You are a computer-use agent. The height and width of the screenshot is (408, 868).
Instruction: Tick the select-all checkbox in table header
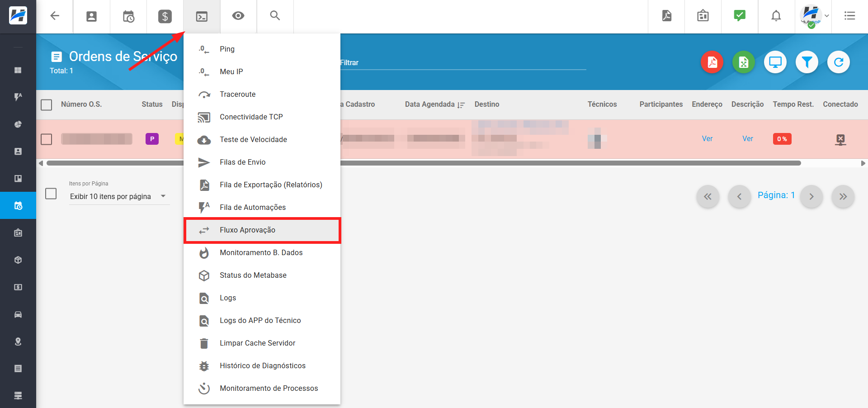[47, 105]
